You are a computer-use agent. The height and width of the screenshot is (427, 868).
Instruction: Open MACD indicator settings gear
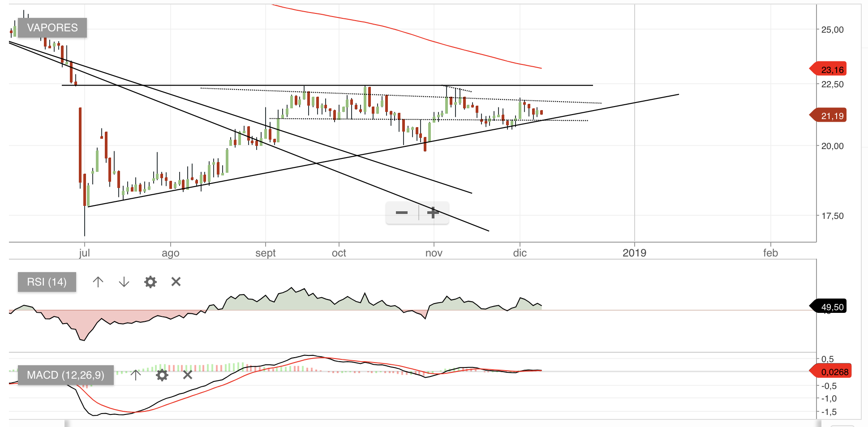point(162,375)
